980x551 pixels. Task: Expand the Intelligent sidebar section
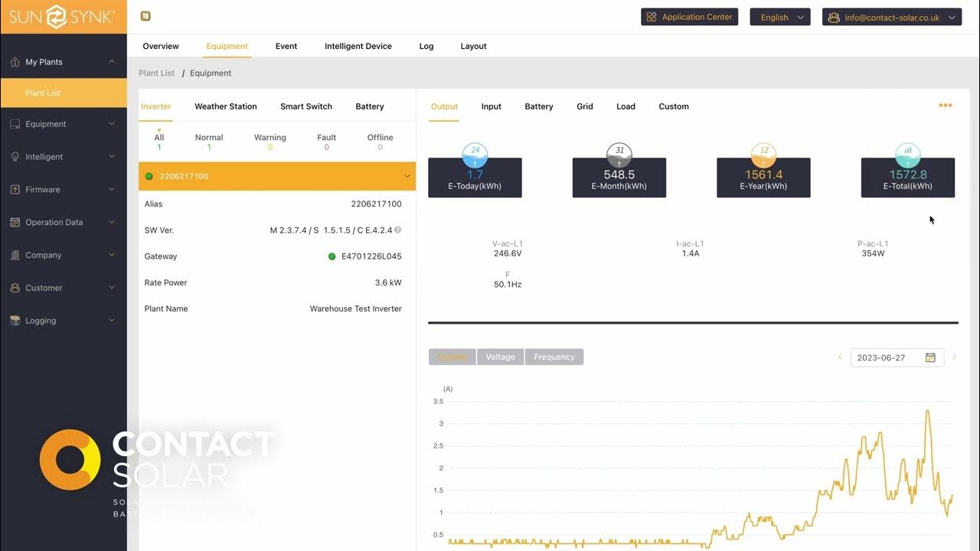112,157
